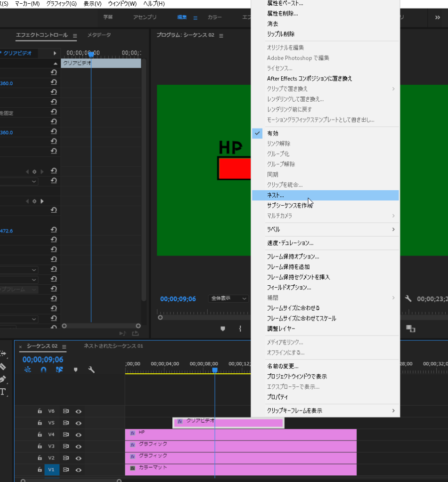Toggle insert sequence as nest icon
This screenshot has width=448, height=482.
click(28, 370)
